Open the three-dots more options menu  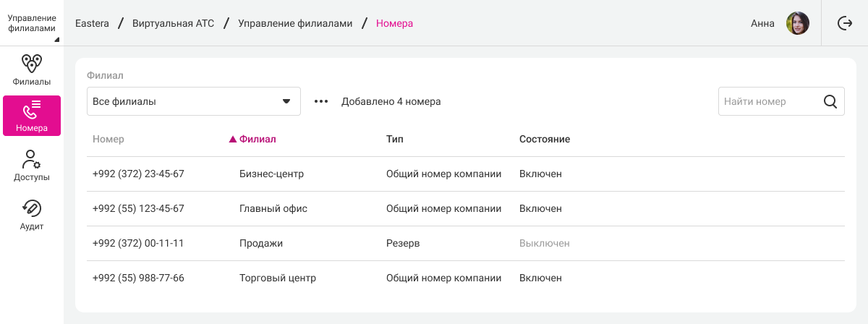point(321,102)
